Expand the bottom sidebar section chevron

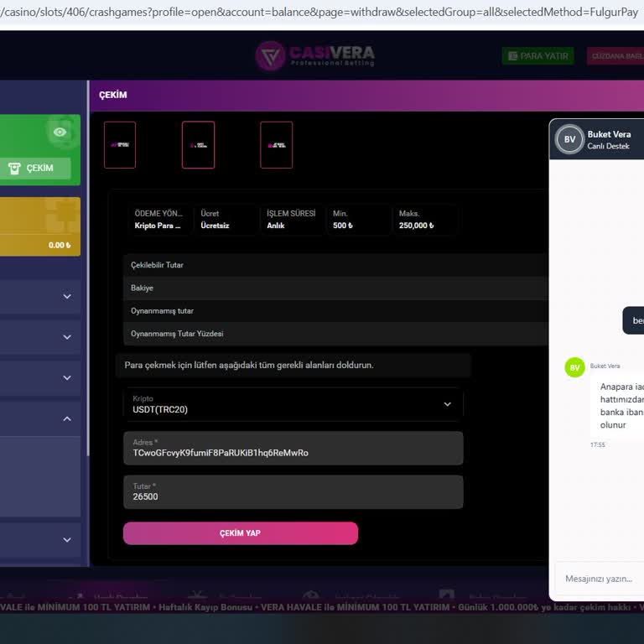tap(67, 540)
